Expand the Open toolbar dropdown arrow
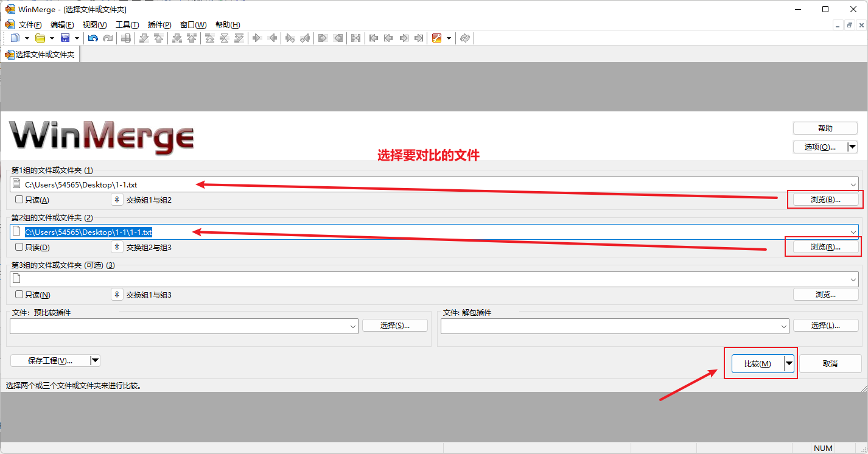The height and width of the screenshot is (454, 868). pos(52,38)
